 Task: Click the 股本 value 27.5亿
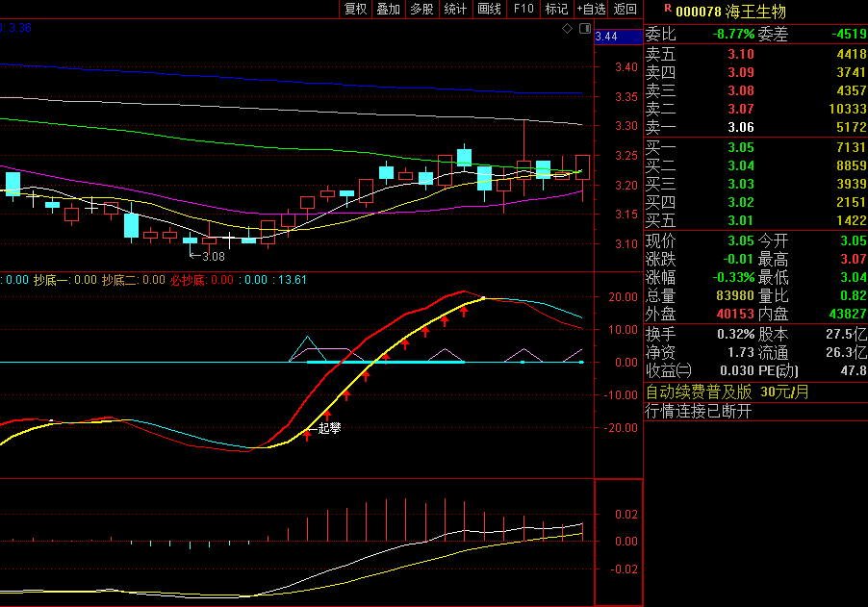click(847, 334)
